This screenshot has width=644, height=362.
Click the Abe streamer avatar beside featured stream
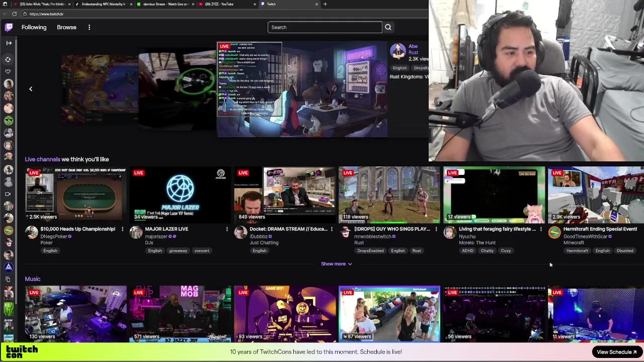(x=398, y=51)
